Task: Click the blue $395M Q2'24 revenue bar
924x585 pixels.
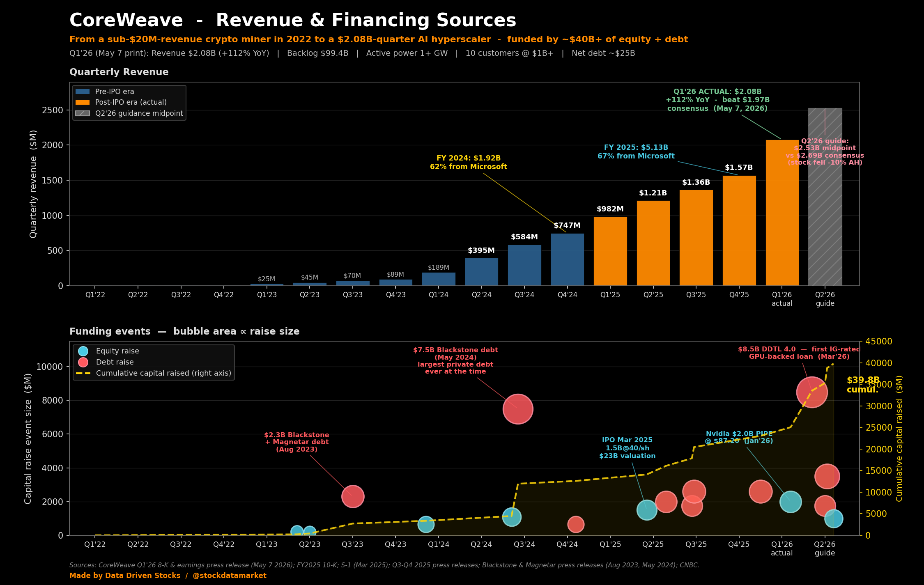Action: pyautogui.click(x=482, y=272)
